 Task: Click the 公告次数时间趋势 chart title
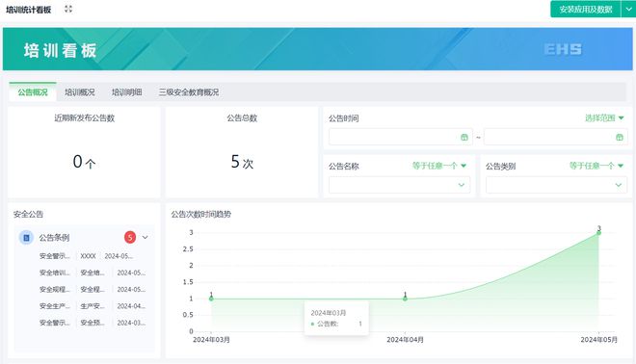click(x=201, y=214)
